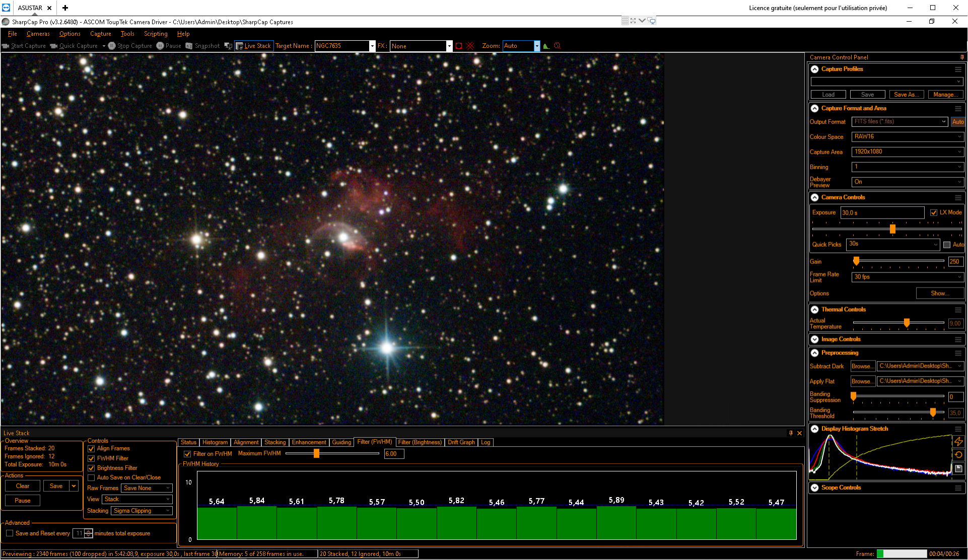
Task: Click the Pause capture toolbar icon
Action: pyautogui.click(x=160, y=46)
